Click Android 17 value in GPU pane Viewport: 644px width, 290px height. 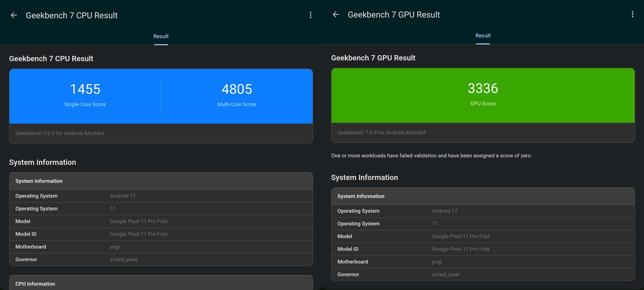click(445, 211)
